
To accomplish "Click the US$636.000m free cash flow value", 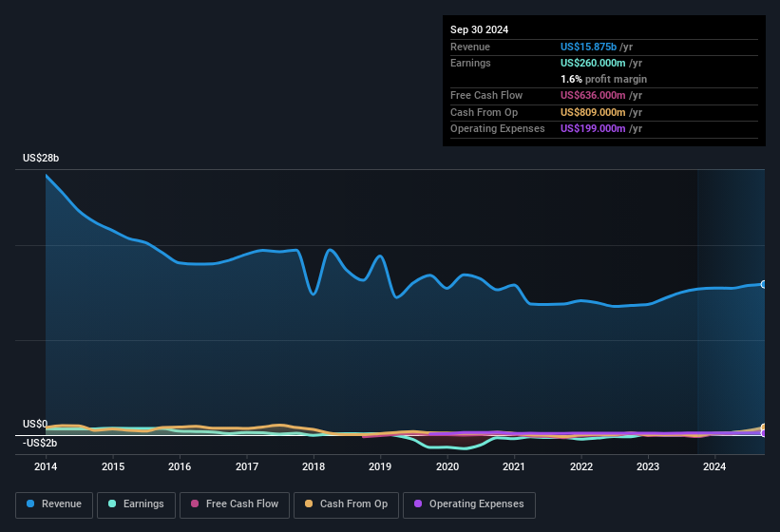I will coord(592,95).
